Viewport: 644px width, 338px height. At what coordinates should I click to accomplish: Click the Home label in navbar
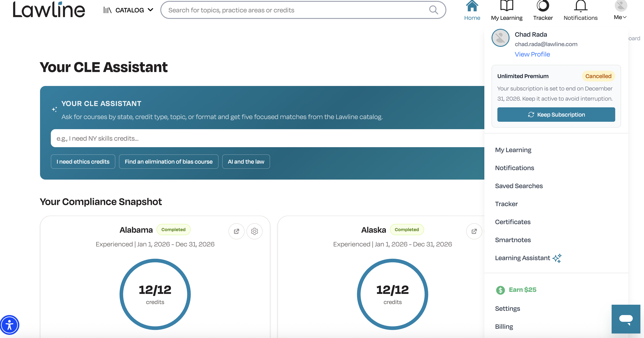(472, 18)
